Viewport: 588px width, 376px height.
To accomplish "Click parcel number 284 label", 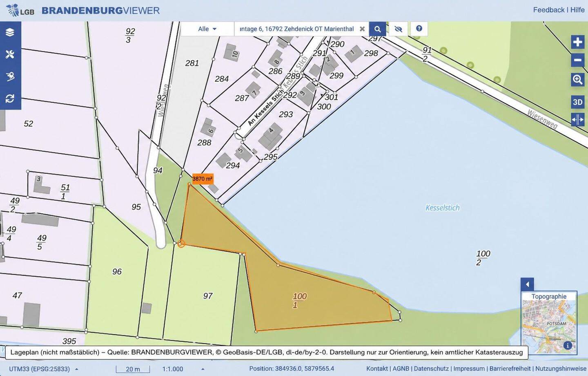I will click(x=222, y=78).
